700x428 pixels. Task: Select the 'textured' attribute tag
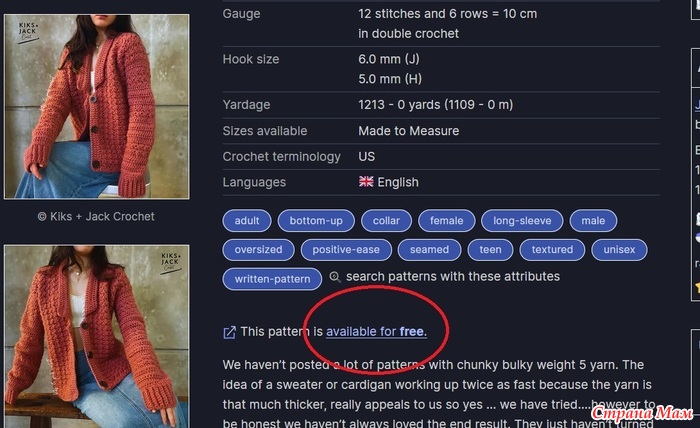tap(552, 250)
